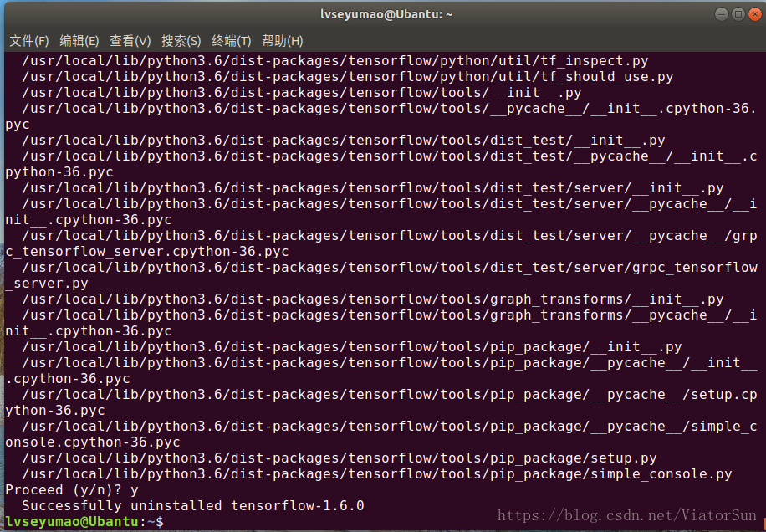This screenshot has width=766, height=532.
Task: Click the pip_package/__init__.py path line
Action: pos(352,347)
